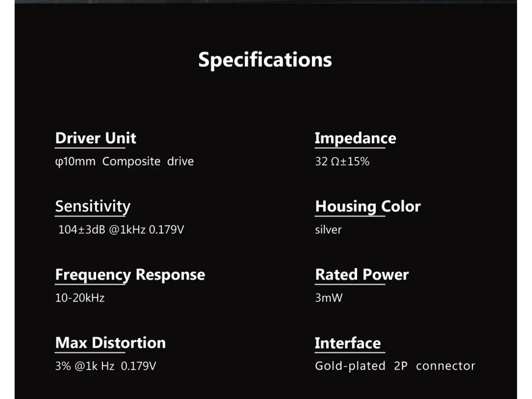532x399 pixels.
Task: Select the Rated Power heading
Action: click(362, 275)
